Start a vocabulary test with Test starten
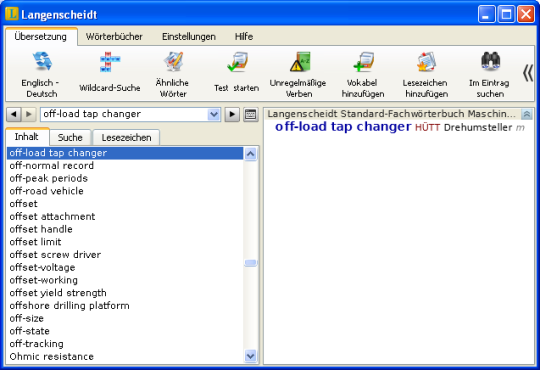 [x=237, y=74]
